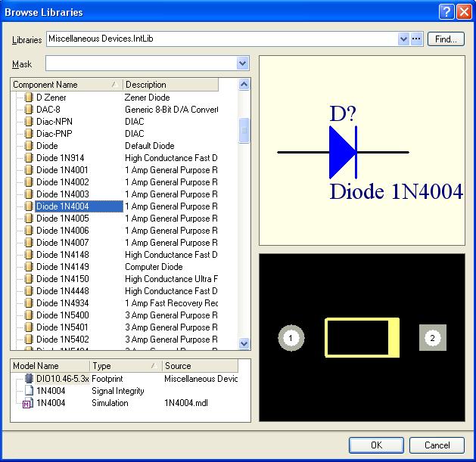Viewport: 476px width, 462px height.
Task: Click the Source column header
Action: pyautogui.click(x=201, y=366)
